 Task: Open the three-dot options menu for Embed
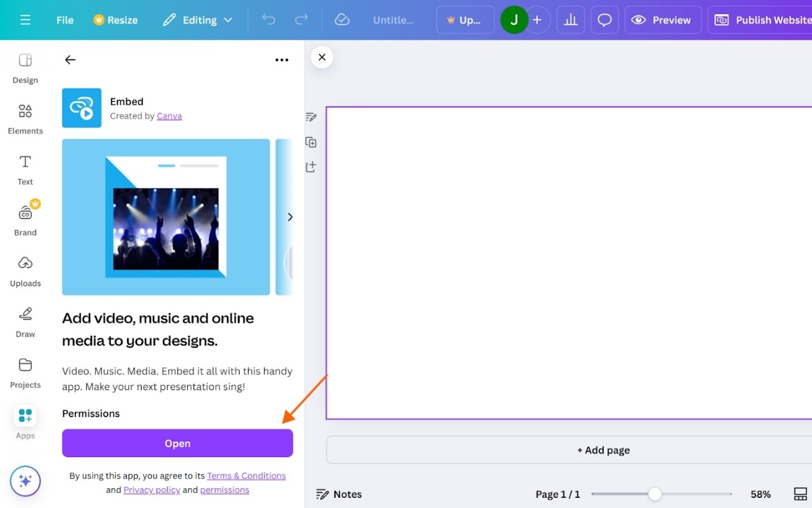pyautogui.click(x=282, y=60)
